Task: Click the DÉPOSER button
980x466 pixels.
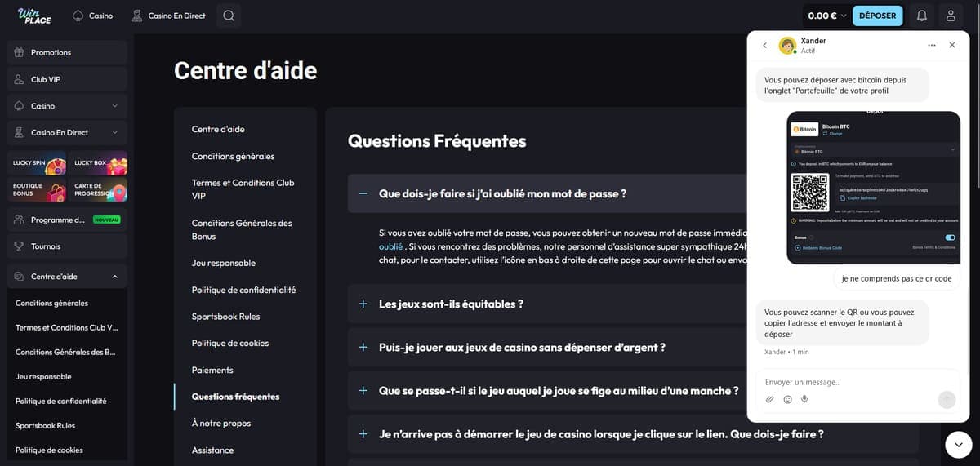Action: (x=878, y=16)
